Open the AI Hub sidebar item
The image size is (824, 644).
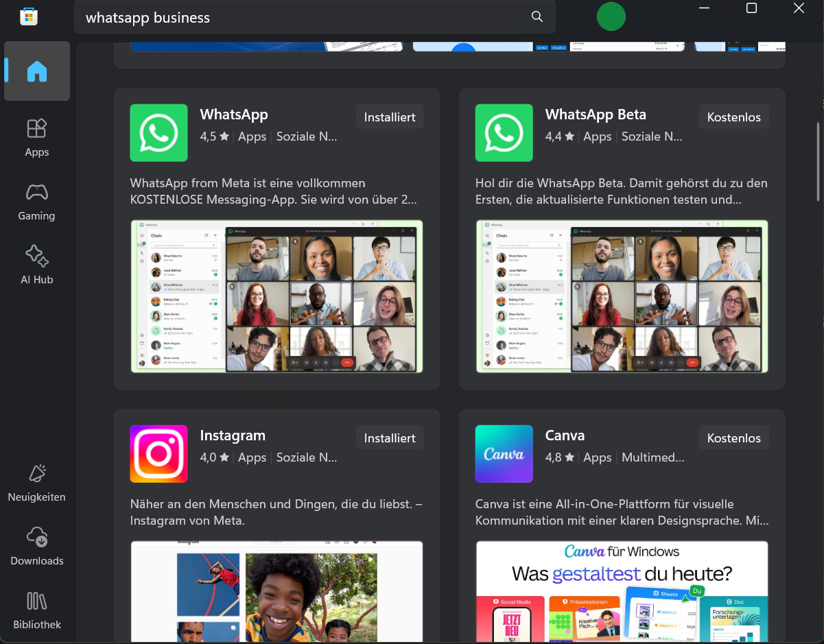37,265
